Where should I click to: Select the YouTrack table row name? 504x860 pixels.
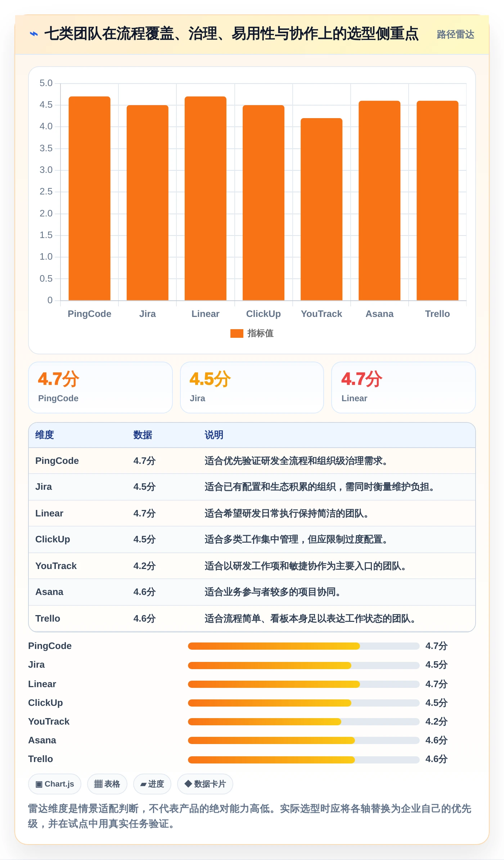(x=56, y=566)
